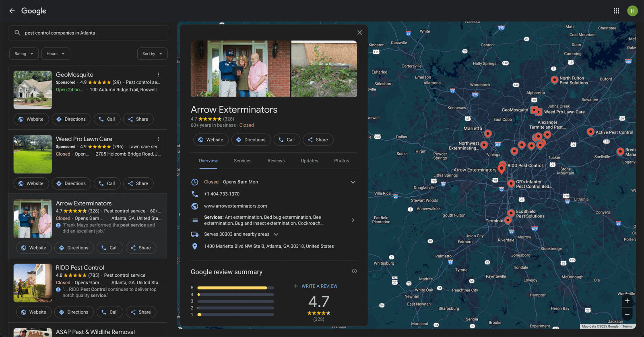The width and height of the screenshot is (644, 337).
Task: Call GeoMosquito
Action: pos(107,119)
